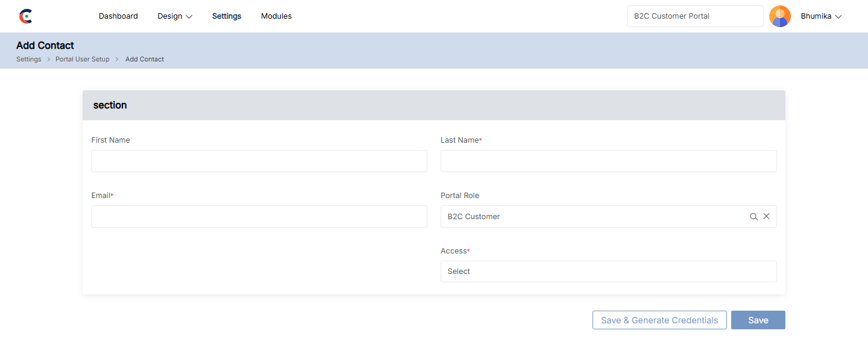Expand the Design menu dropdown
Screen dimensions: 868x354
[175, 16]
